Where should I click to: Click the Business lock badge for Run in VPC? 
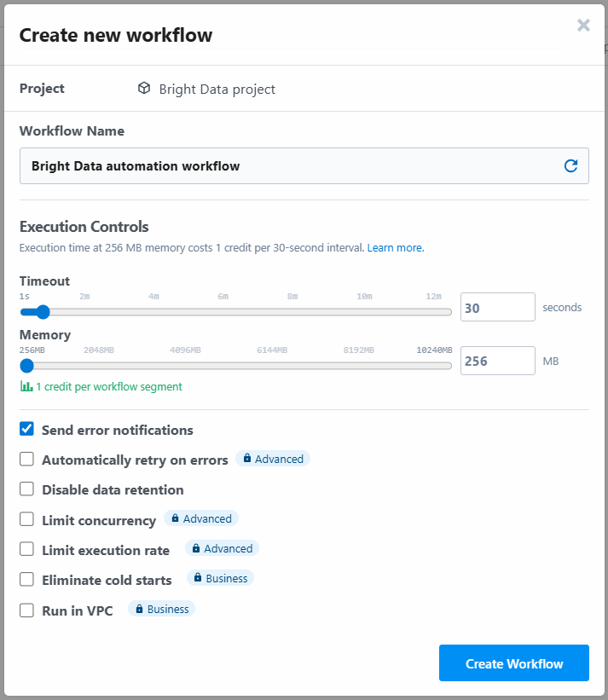point(162,609)
